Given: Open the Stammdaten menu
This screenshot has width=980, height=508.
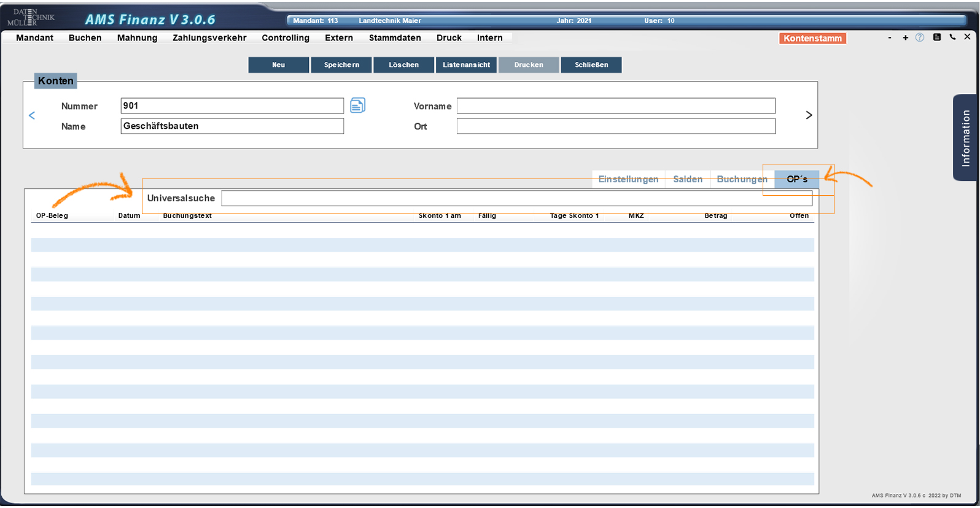Looking at the screenshot, I should click(395, 38).
